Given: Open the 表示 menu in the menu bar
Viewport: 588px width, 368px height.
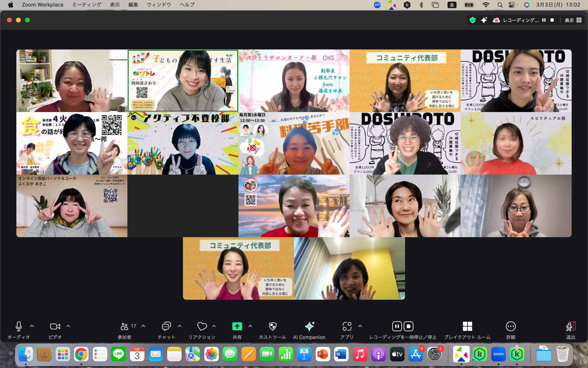Looking at the screenshot, I should (115, 5).
